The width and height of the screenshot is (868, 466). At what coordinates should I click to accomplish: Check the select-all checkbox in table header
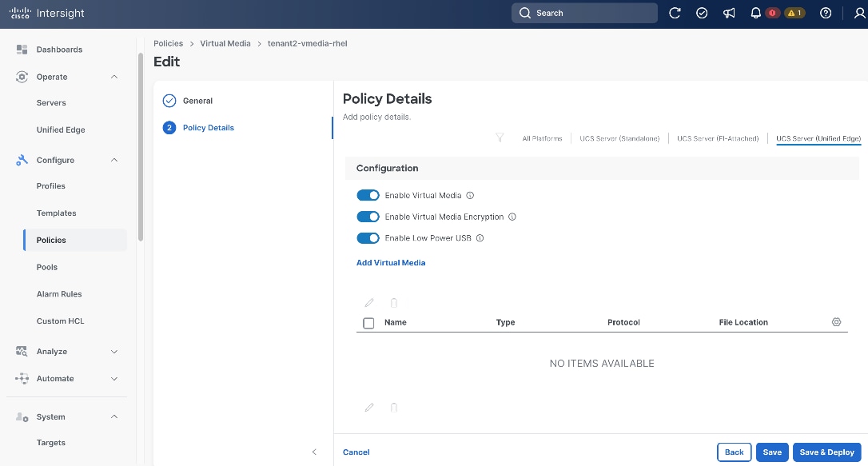point(368,323)
